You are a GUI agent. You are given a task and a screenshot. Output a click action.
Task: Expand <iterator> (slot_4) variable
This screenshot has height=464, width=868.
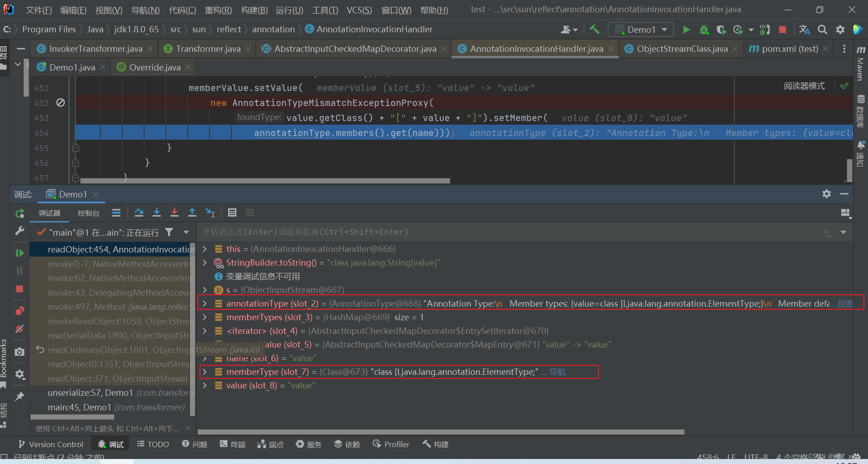(x=205, y=331)
